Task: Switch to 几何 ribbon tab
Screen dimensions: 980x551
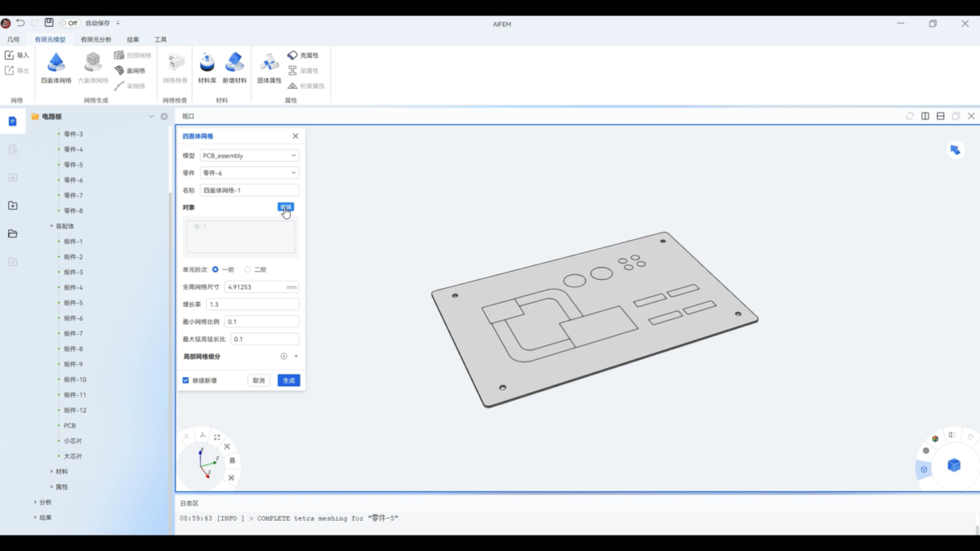Action: [13, 39]
